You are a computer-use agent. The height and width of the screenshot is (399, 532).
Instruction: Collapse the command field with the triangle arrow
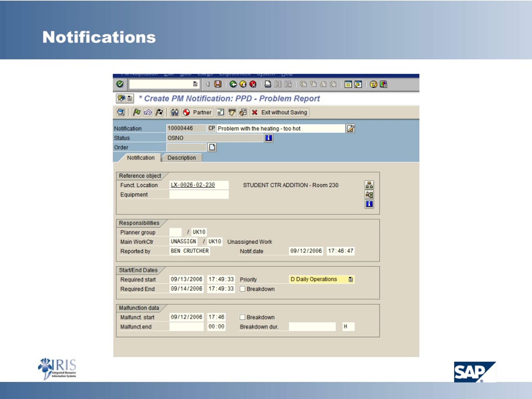tap(208, 84)
